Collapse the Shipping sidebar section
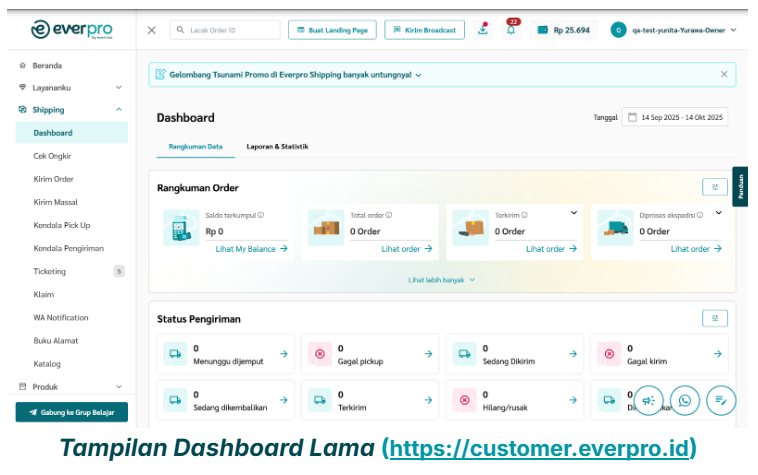Viewport: 758px width, 475px height. click(x=119, y=110)
